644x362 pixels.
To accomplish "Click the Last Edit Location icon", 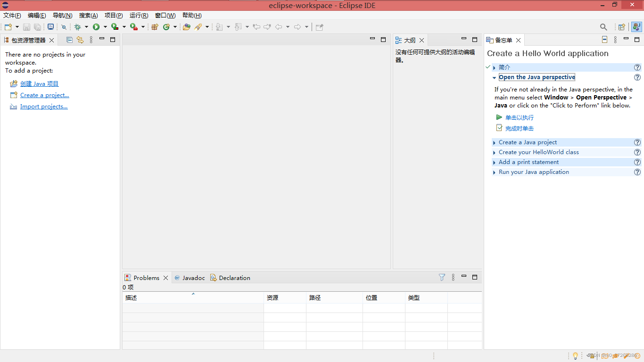I will [256, 27].
